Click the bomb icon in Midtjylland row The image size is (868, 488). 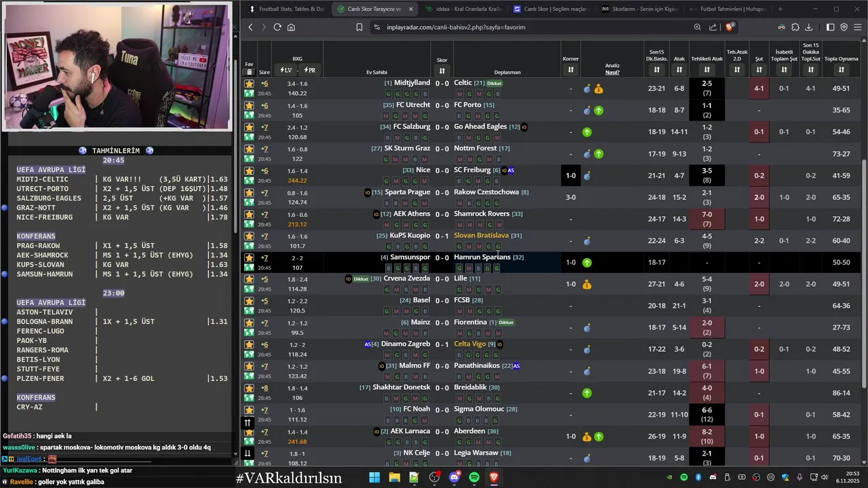point(587,89)
